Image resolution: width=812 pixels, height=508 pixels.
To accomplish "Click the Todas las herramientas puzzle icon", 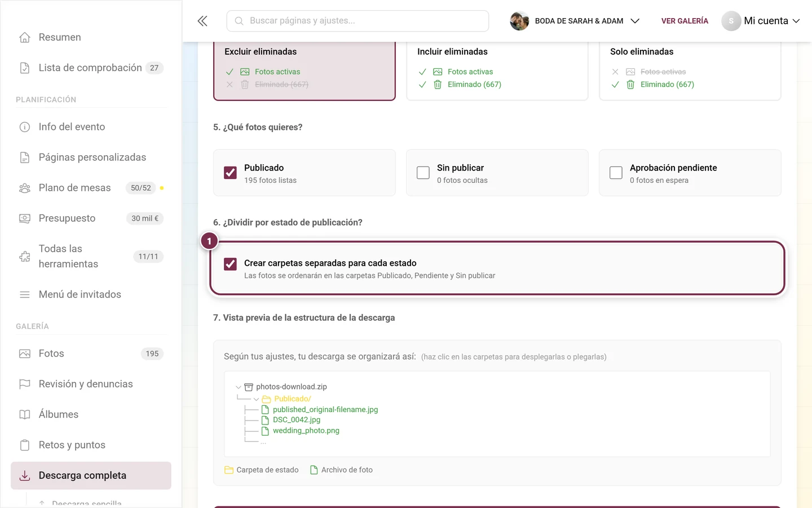I will [x=25, y=256].
